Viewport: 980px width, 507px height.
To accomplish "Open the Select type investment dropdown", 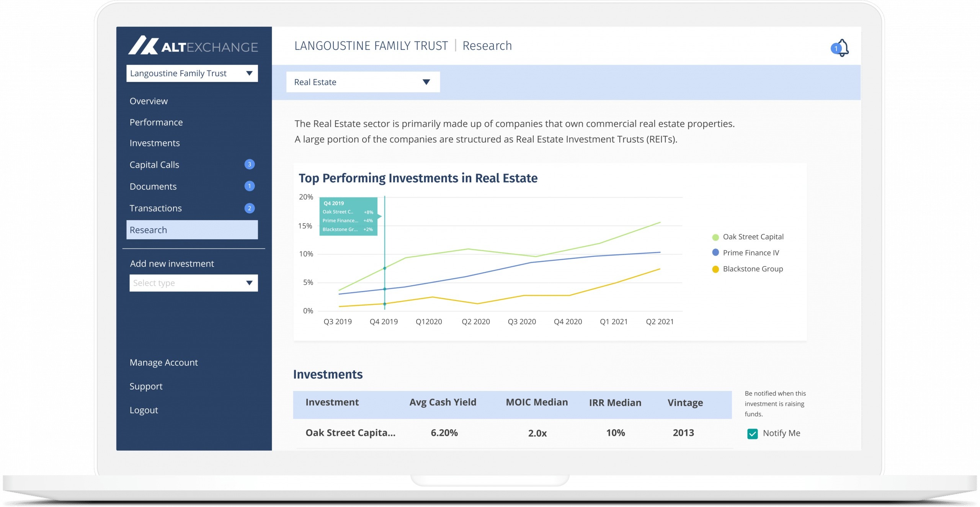I will (194, 283).
